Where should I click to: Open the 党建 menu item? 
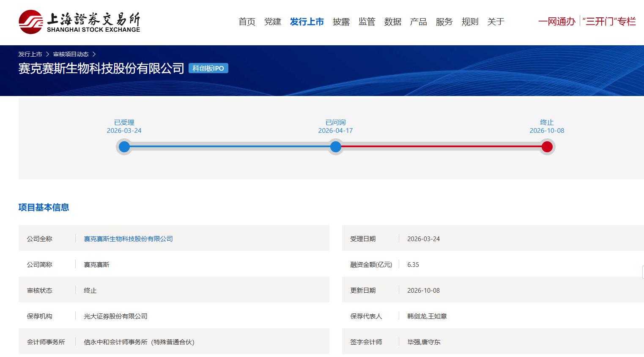click(x=273, y=22)
